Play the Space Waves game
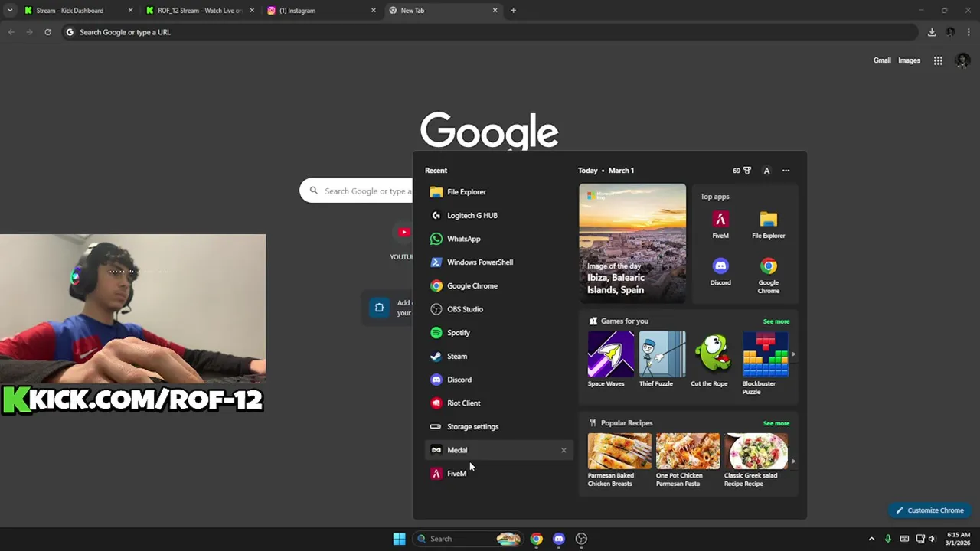 tap(611, 360)
